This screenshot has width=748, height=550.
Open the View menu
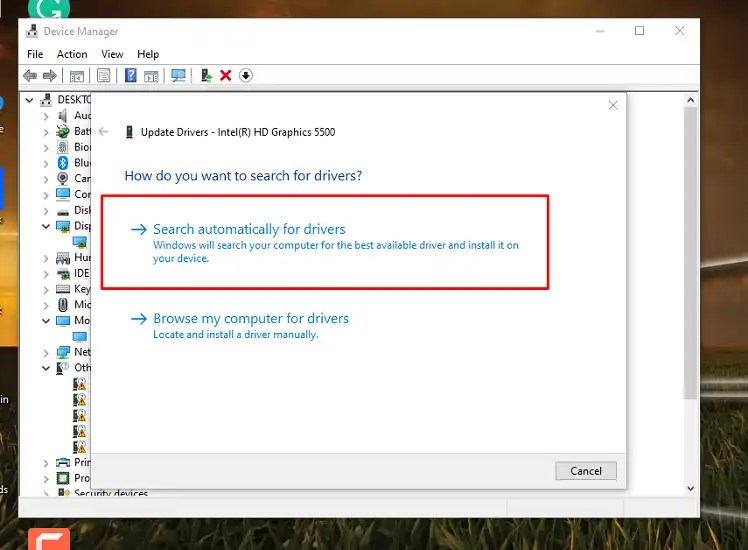coord(112,54)
